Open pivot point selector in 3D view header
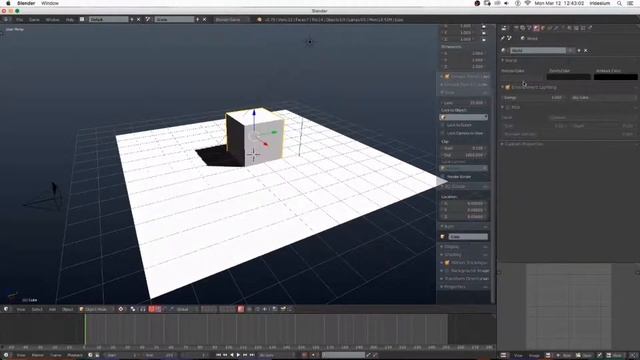 click(x=133, y=309)
